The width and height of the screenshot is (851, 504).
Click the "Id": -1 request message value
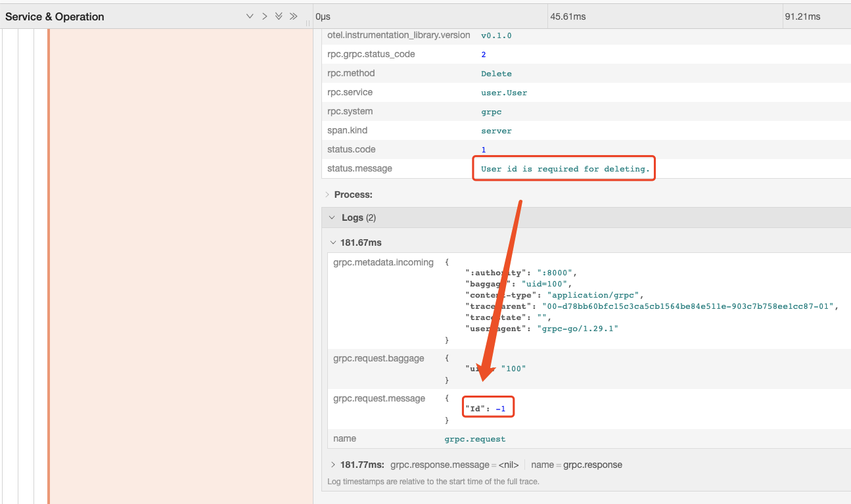pos(486,408)
